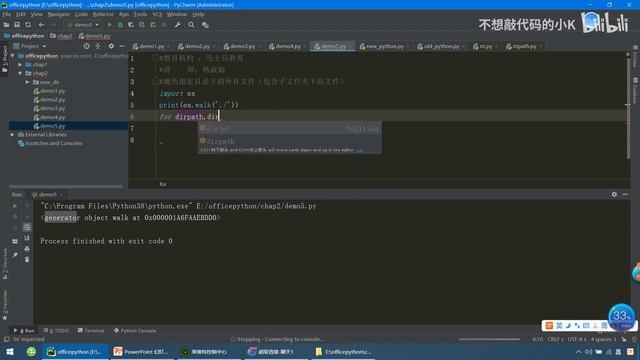Click Back navigation arrow

pos(41,25)
